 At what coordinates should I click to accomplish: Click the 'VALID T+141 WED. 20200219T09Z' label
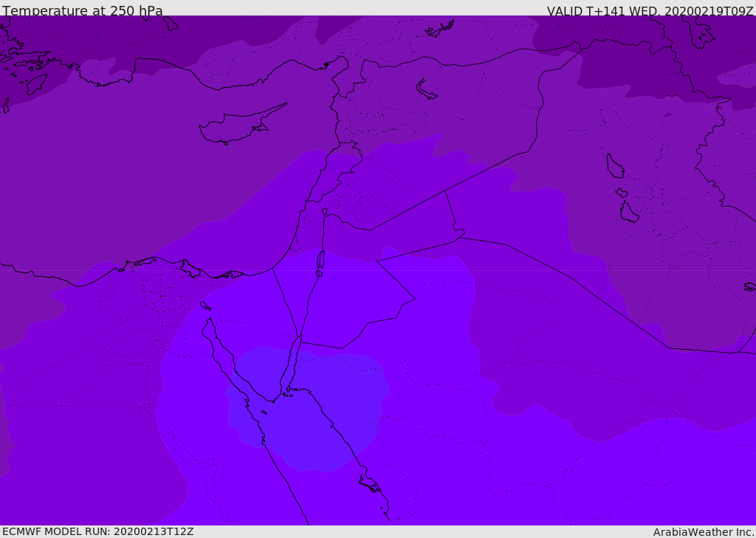[650, 10]
